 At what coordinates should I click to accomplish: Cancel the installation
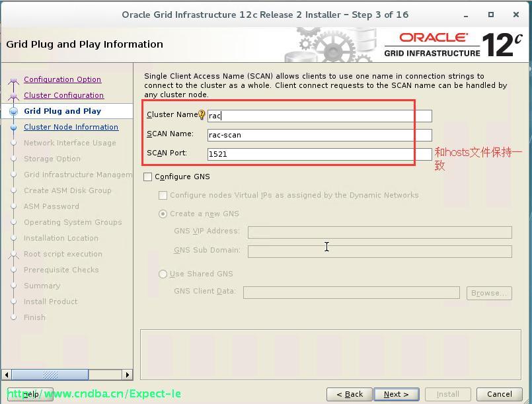(x=500, y=394)
